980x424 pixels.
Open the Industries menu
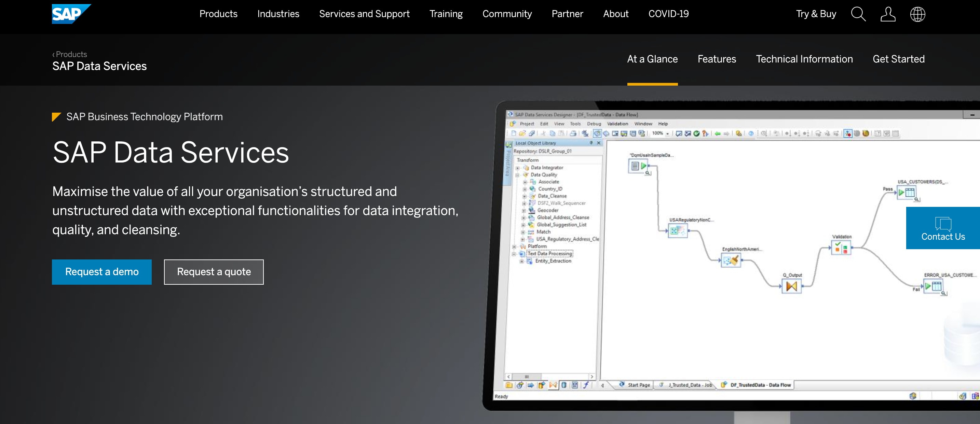(x=278, y=14)
